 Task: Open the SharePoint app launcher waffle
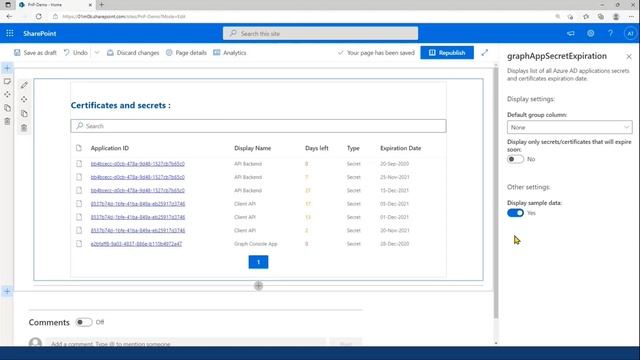10,33
